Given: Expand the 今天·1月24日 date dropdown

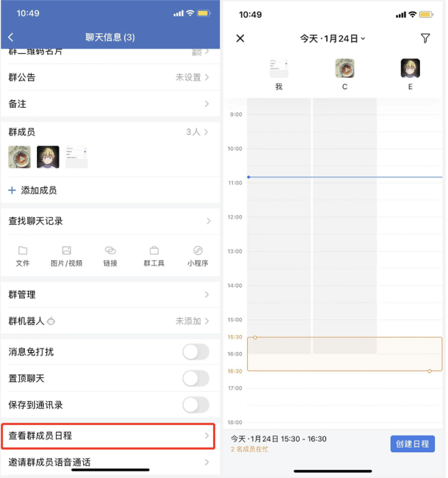Looking at the screenshot, I should coord(333,39).
